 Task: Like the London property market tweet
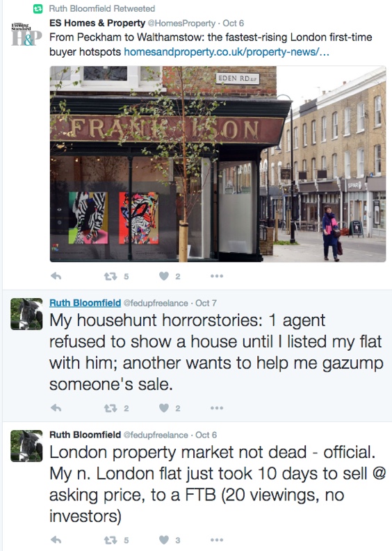coord(164,540)
